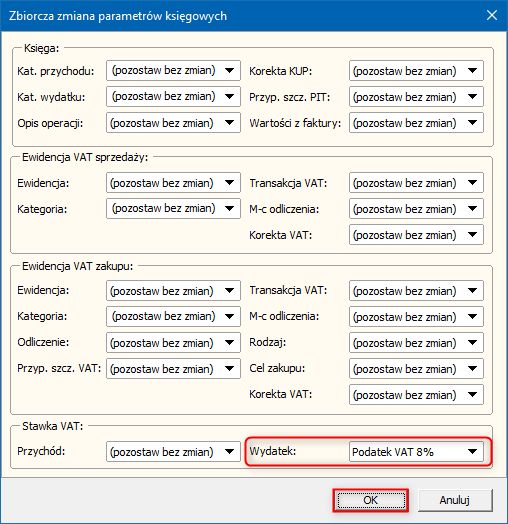This screenshot has height=524, width=508.
Task: Expand the Odliczenie dropdown
Action: (173, 343)
